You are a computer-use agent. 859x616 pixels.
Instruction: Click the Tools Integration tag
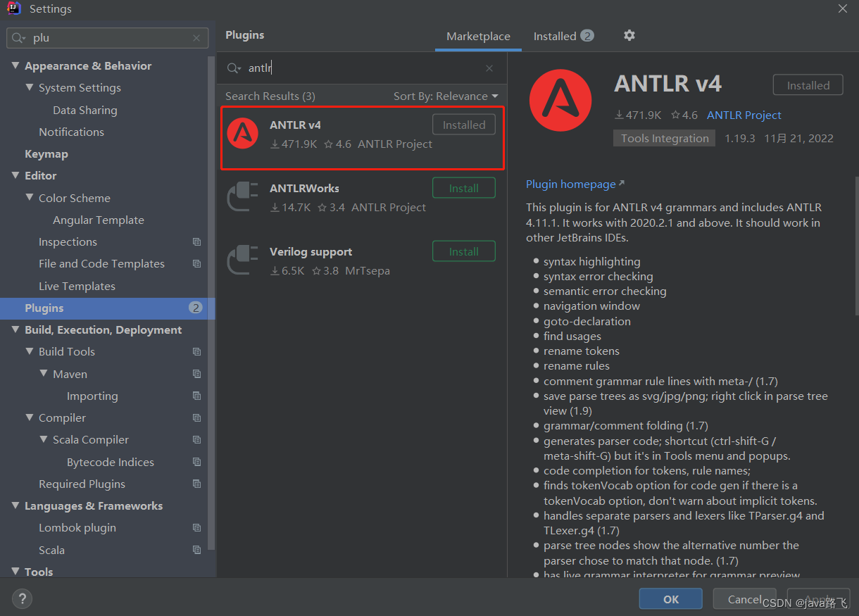(665, 138)
